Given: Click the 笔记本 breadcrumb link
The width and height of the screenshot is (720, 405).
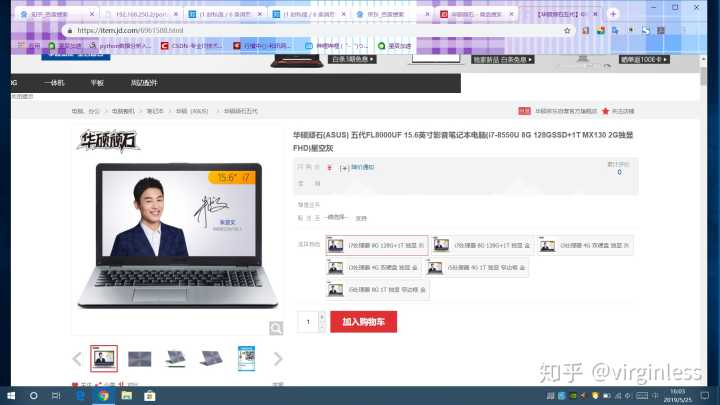Looking at the screenshot, I should coord(155,111).
